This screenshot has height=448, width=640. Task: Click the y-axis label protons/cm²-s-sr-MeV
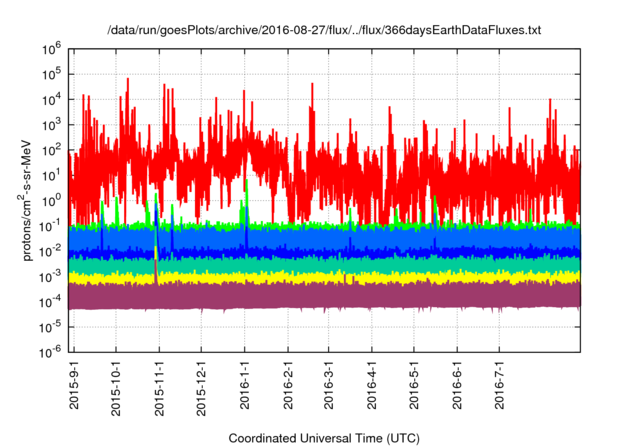click(25, 200)
